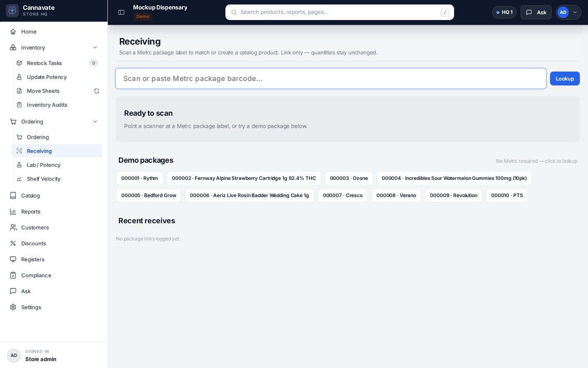
Task: Click the Settings gear icon
Action: (13, 307)
